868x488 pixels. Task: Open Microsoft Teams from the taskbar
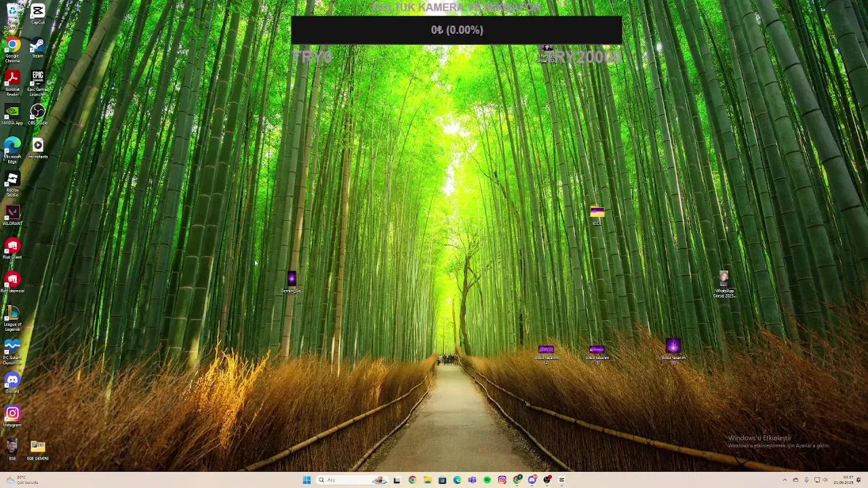[472, 480]
